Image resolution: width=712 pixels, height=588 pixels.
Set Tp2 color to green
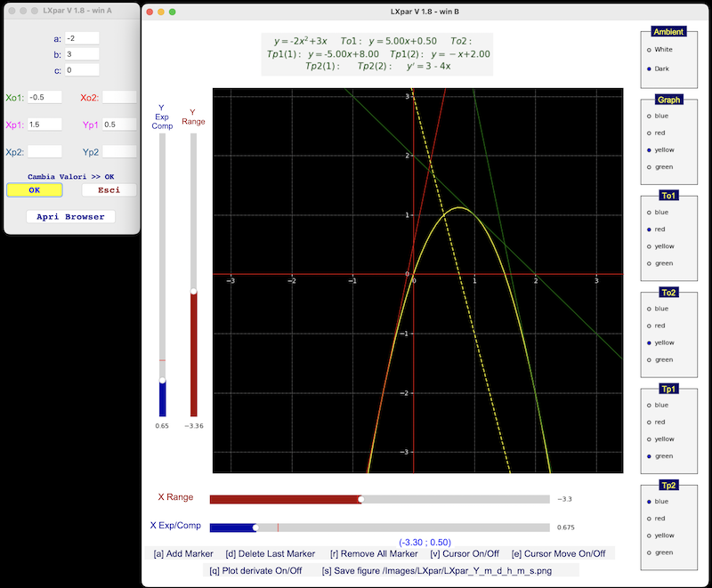pos(649,553)
